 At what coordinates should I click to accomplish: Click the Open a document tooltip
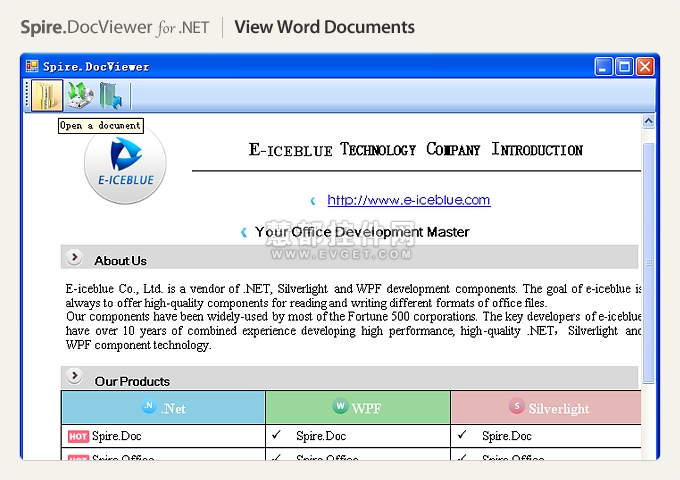(101, 126)
